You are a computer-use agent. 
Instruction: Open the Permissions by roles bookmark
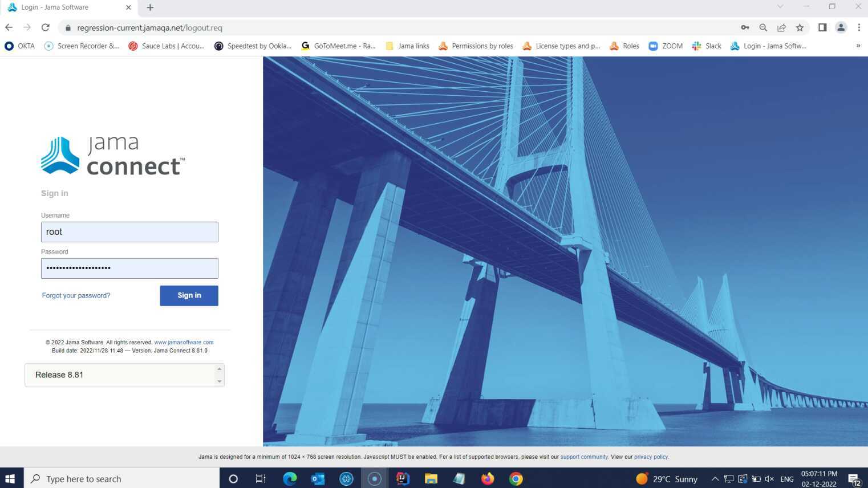tap(476, 46)
